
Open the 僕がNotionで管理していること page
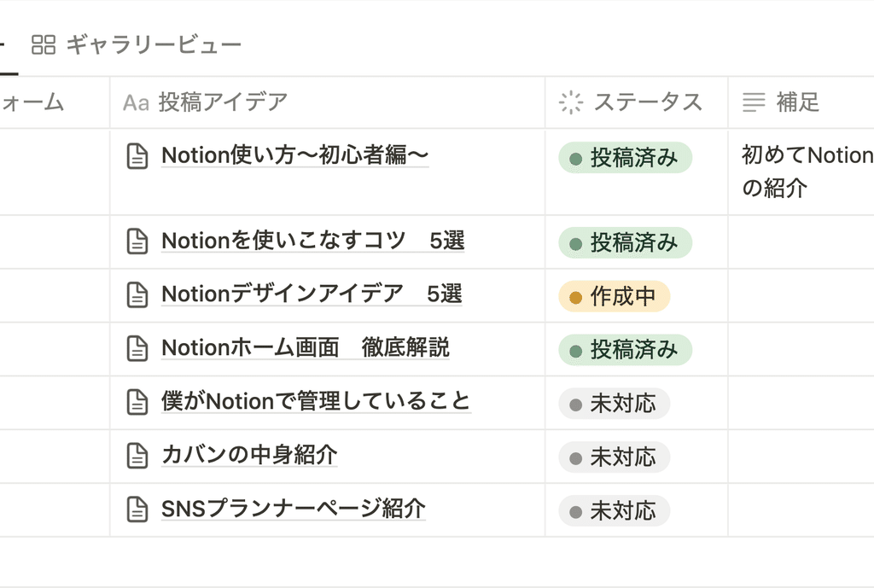[316, 401]
